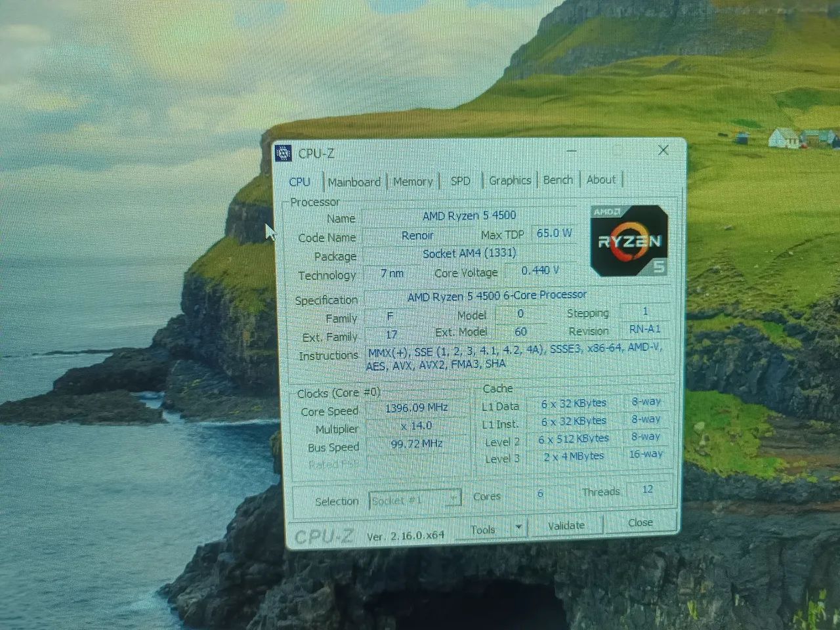840x630 pixels.
Task: Click the Processor group label
Action: (315, 202)
